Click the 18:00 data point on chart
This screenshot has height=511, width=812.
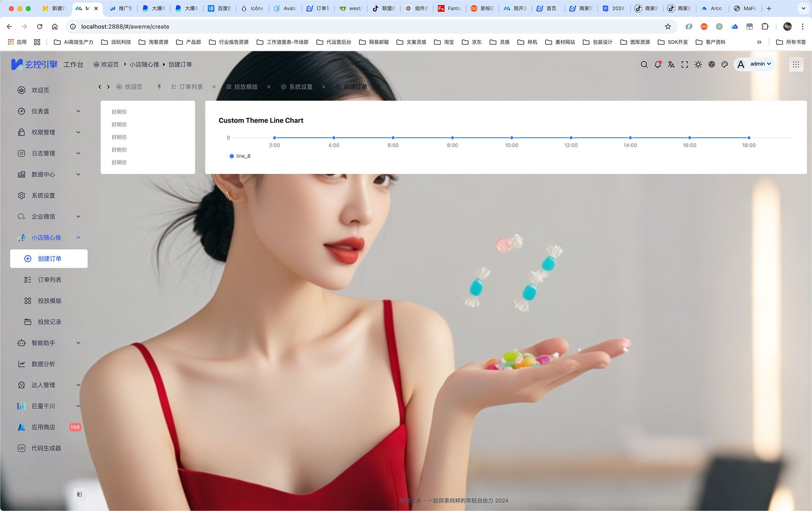pos(749,138)
